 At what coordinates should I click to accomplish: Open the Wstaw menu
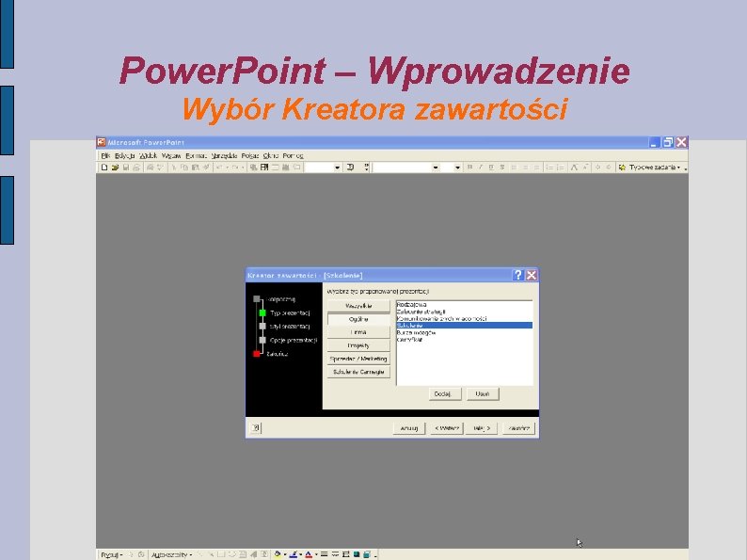coord(171,156)
